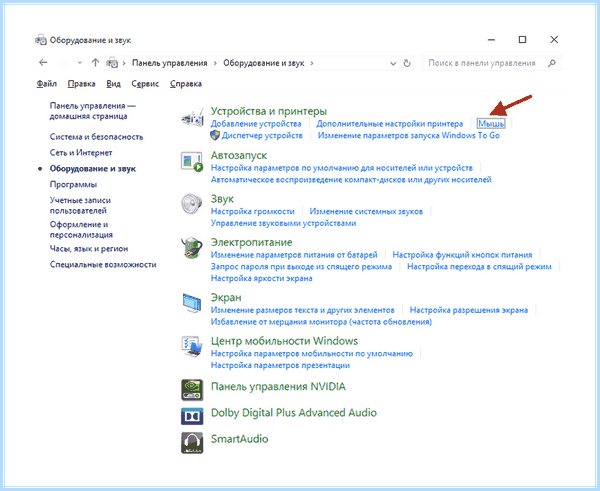This screenshot has width=600, height=491.
Task: Expand chevron after Панель управления breadcrumb
Action: 215,63
